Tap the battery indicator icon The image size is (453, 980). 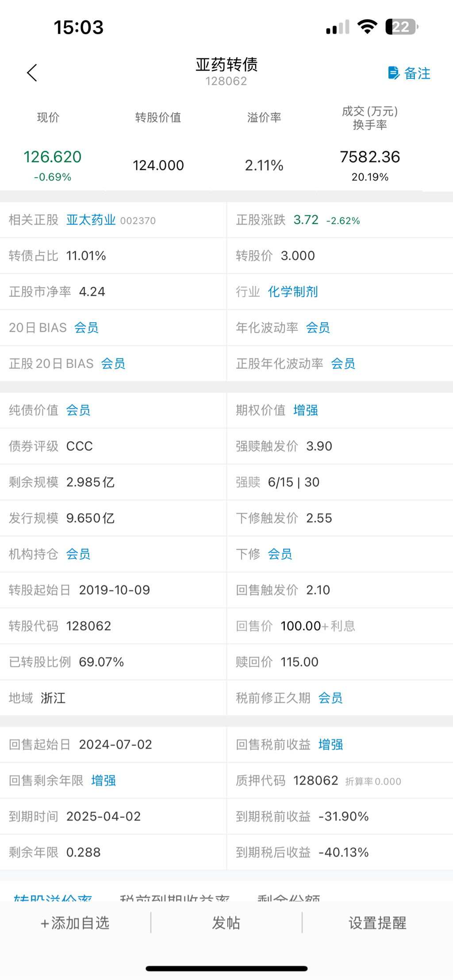(401, 27)
